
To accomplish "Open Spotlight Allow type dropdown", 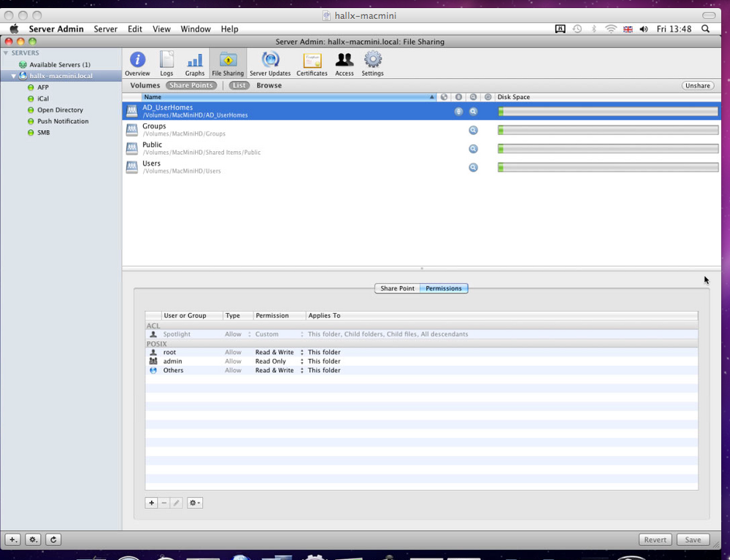I will pos(237,334).
